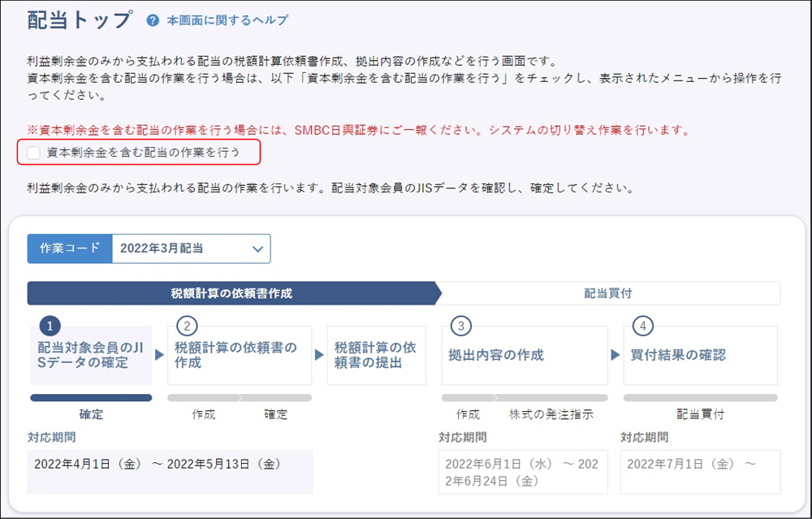This screenshot has height=519, width=812.
Task: Click the dark blue 確定 progress bar
Action: (x=91, y=398)
